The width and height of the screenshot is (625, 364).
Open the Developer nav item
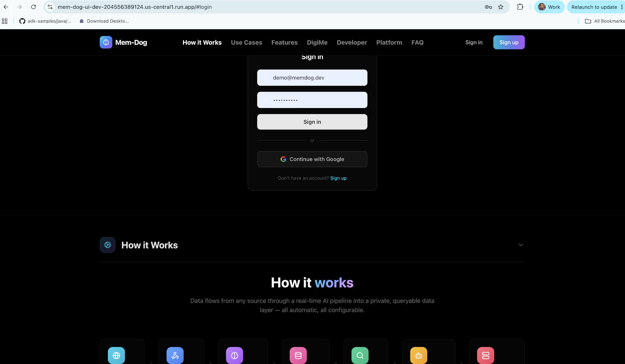352,43
